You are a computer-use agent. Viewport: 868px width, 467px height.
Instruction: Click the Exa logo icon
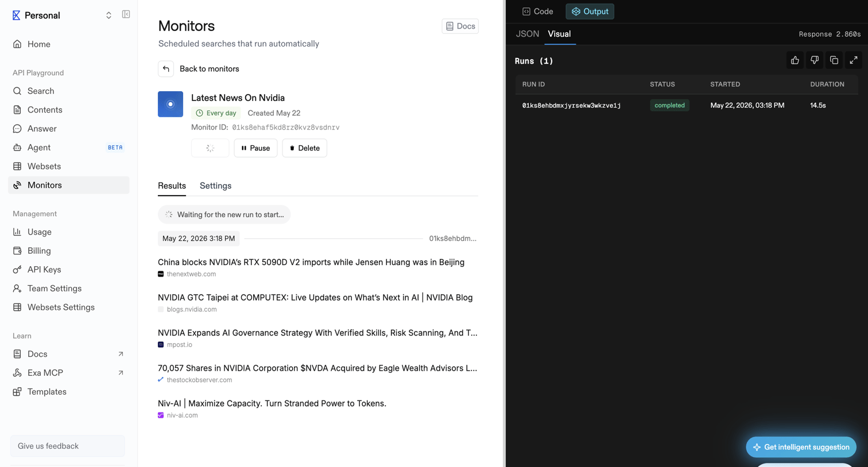pos(16,15)
